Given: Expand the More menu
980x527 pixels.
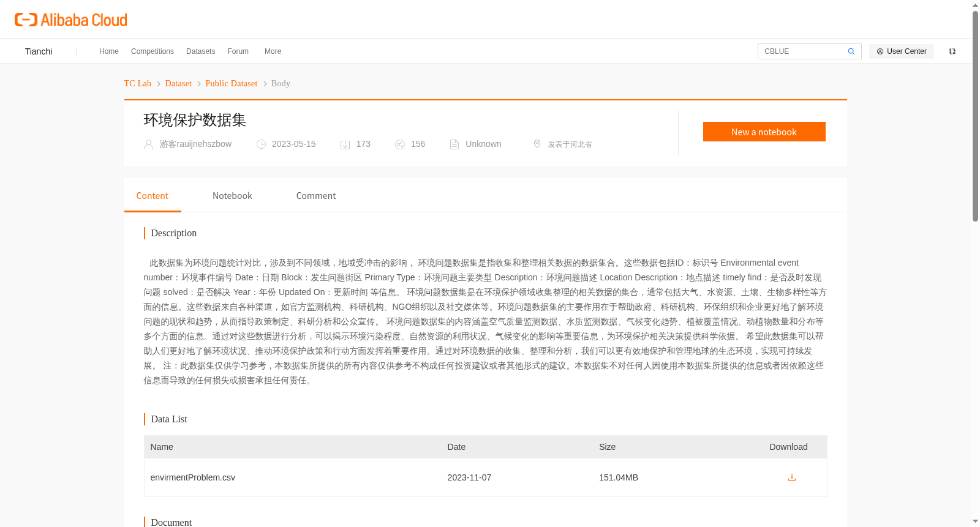Looking at the screenshot, I should click(x=273, y=51).
